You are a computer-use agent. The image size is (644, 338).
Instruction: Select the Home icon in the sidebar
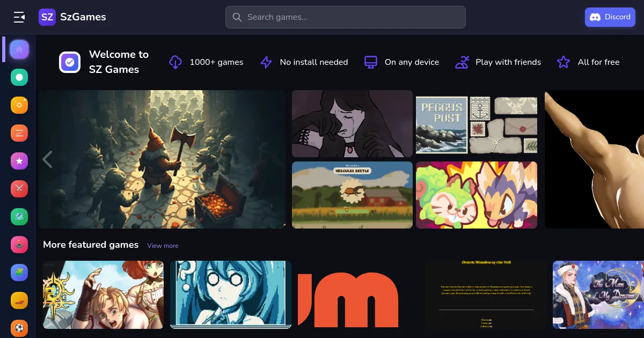point(19,49)
